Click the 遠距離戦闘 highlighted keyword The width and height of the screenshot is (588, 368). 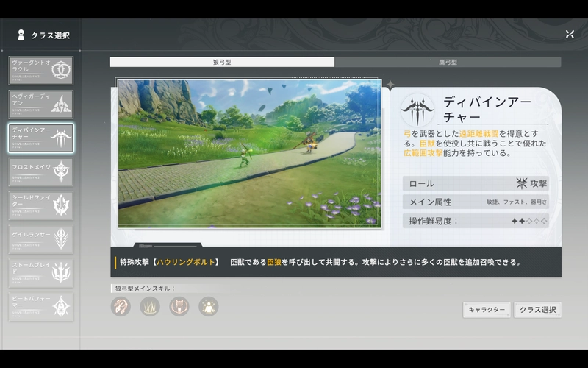pyautogui.click(x=479, y=134)
